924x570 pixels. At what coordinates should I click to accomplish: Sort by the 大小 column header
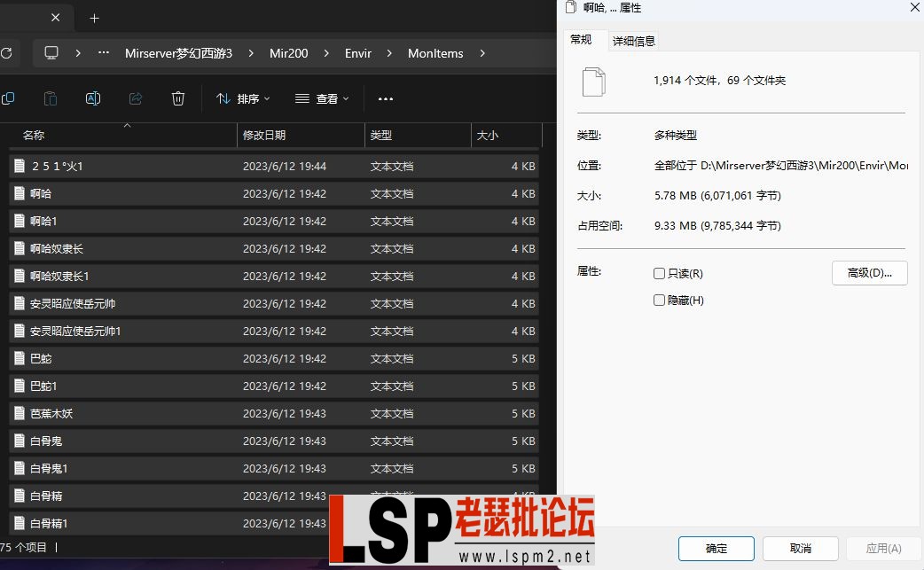click(x=506, y=135)
